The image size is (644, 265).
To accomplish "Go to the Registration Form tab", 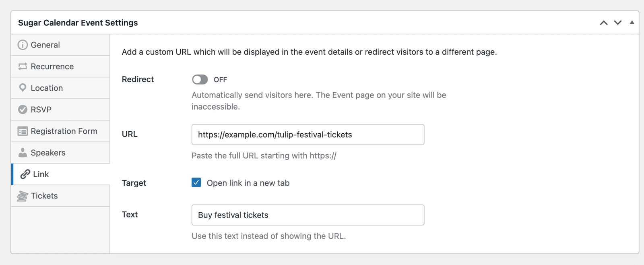I will coord(60,131).
